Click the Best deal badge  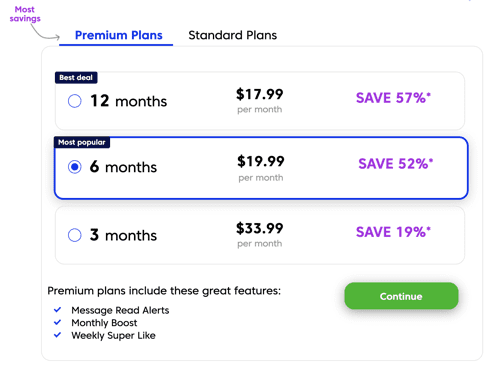coord(76,78)
